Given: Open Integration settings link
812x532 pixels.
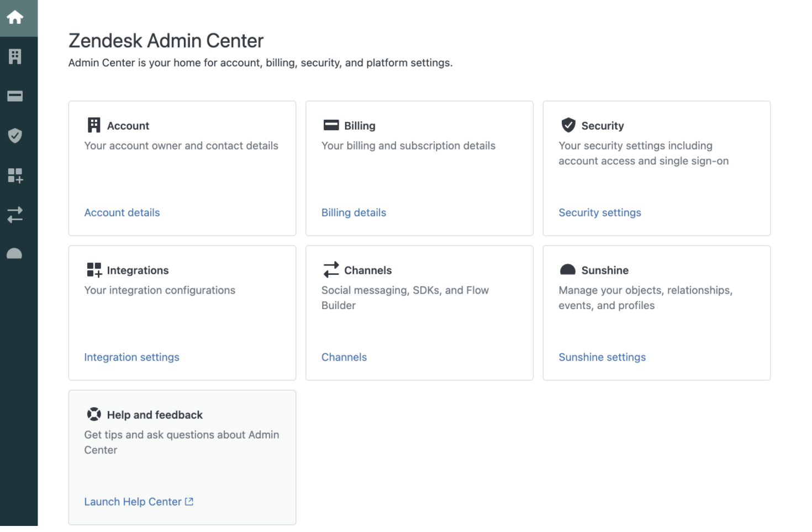Looking at the screenshot, I should pyautogui.click(x=131, y=357).
